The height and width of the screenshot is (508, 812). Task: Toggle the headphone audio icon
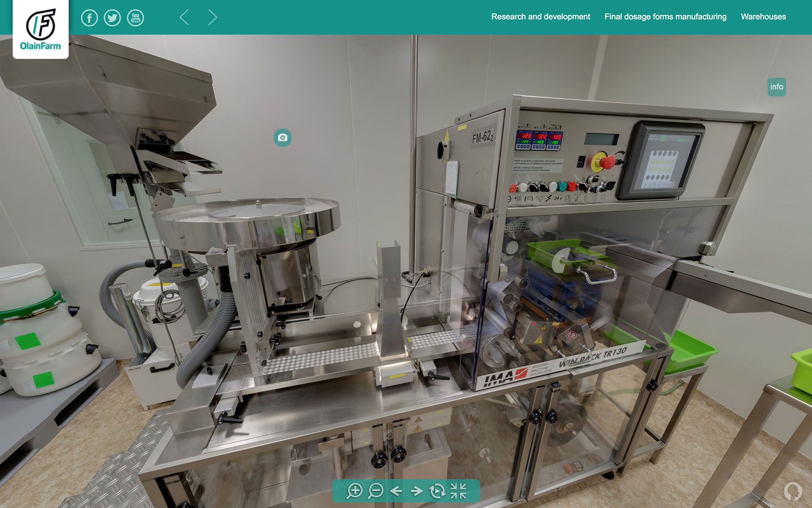point(793,491)
